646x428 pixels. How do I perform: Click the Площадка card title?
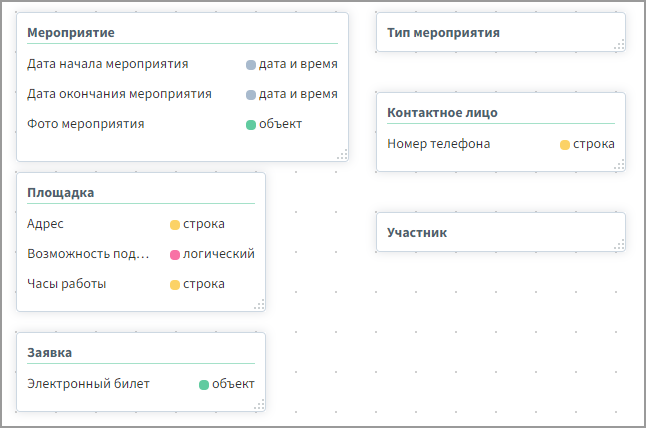point(61,193)
